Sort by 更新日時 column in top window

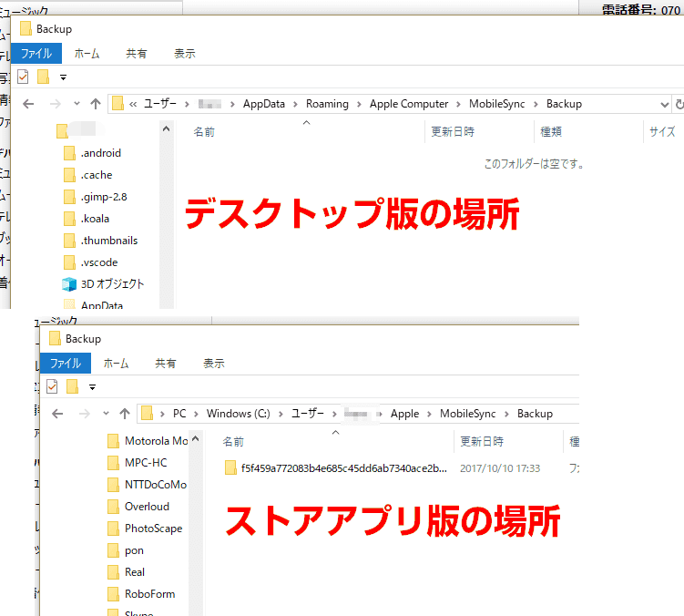click(x=453, y=131)
